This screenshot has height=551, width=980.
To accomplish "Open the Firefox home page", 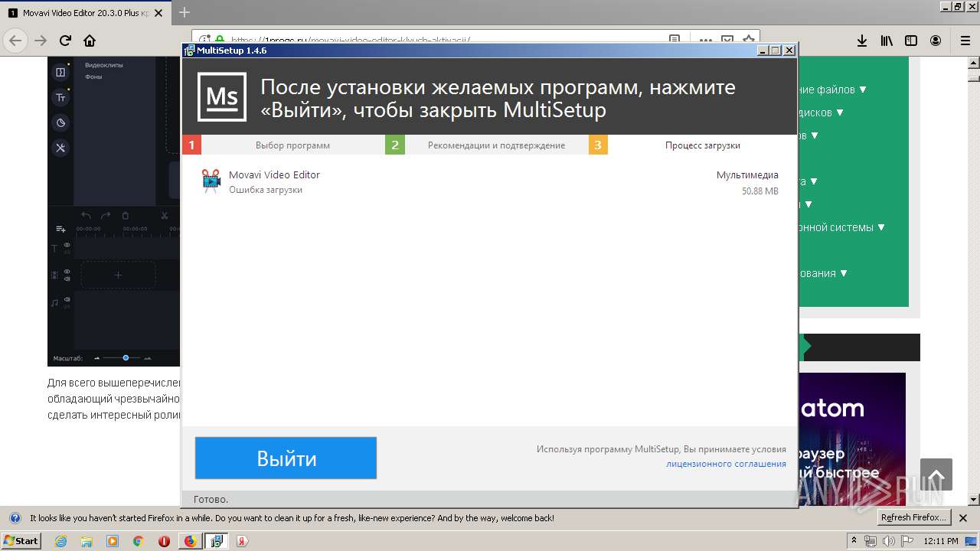I will [90, 41].
